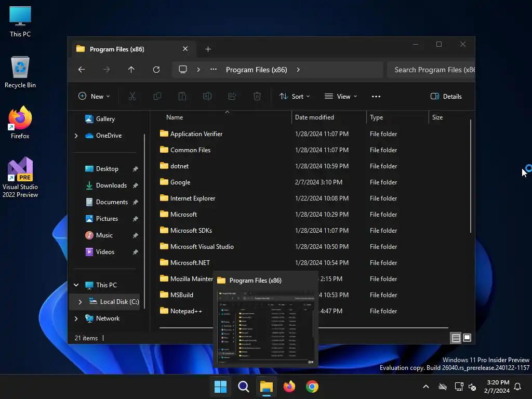The image size is (532, 399).
Task: Open Visual Studio 2022 Preview desktop shortcut
Action: tap(20, 178)
